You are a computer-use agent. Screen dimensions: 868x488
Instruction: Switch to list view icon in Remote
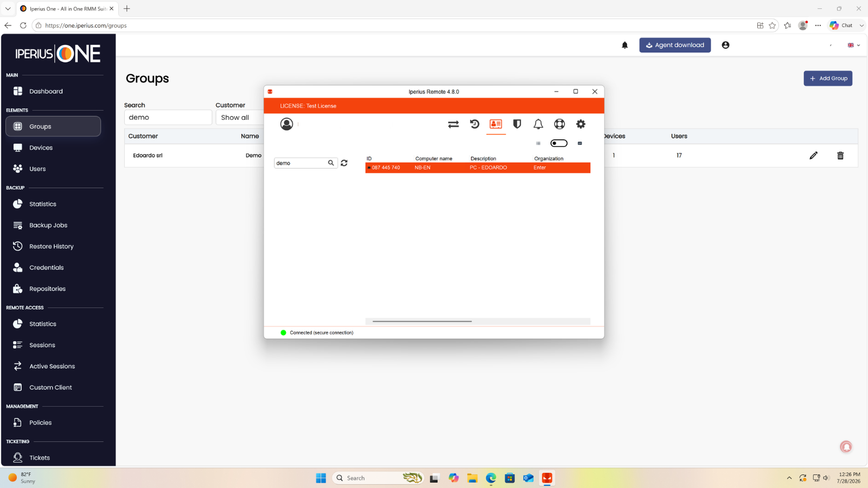coord(538,143)
